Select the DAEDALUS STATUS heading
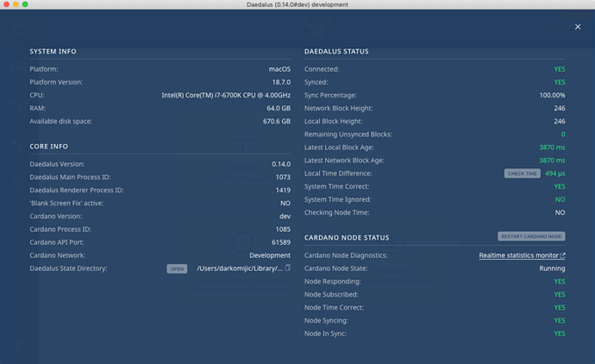The height and width of the screenshot is (364, 595). tap(336, 52)
